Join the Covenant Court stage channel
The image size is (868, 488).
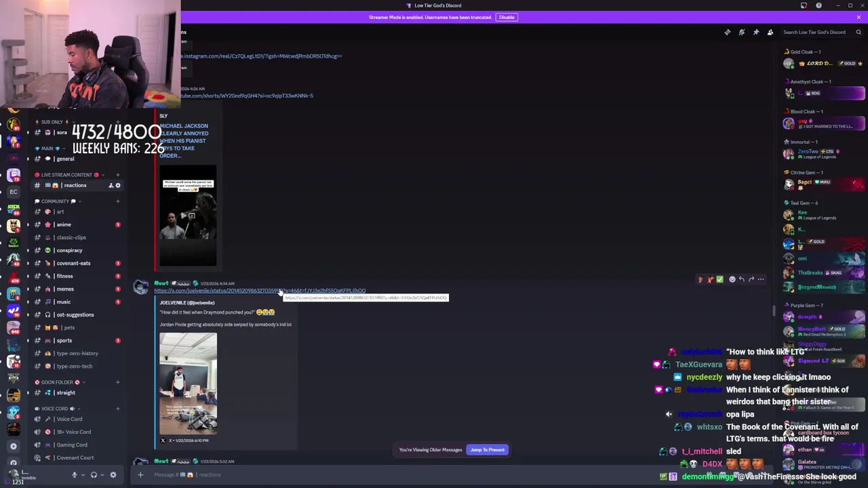coord(77,458)
